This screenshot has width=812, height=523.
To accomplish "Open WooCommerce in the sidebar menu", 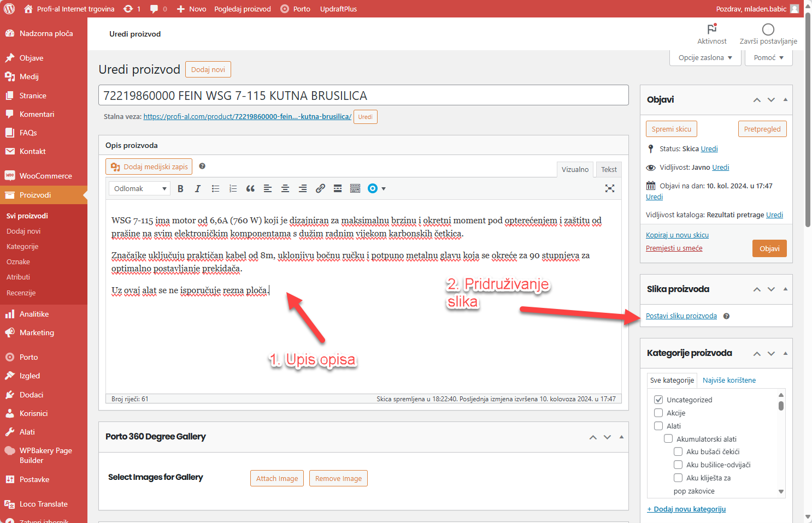I will pyautogui.click(x=45, y=176).
